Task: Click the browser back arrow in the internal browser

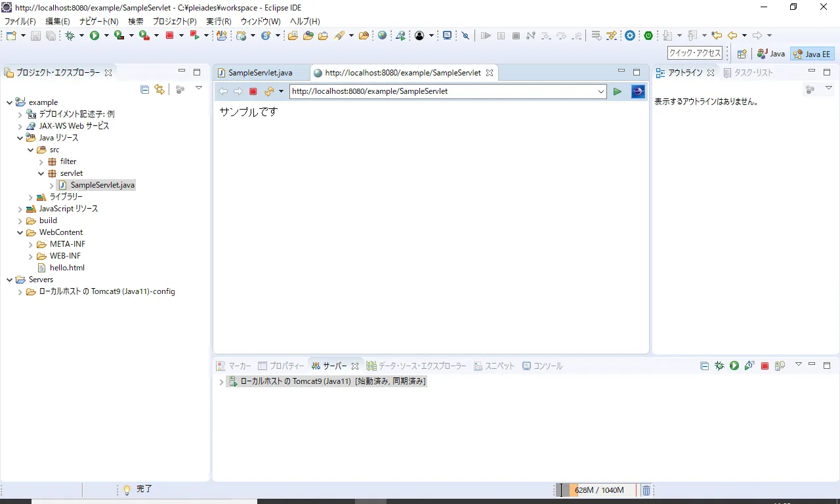Action: (x=223, y=92)
